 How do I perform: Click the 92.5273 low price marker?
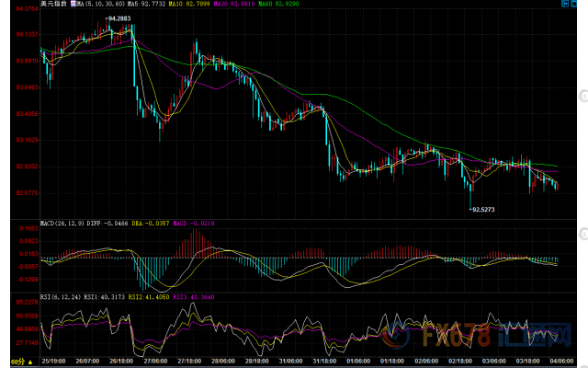click(x=483, y=210)
